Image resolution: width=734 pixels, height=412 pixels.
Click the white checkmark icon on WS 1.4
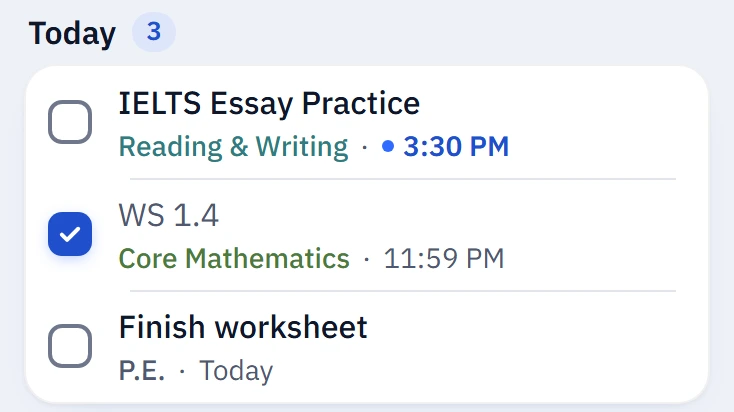pos(70,234)
